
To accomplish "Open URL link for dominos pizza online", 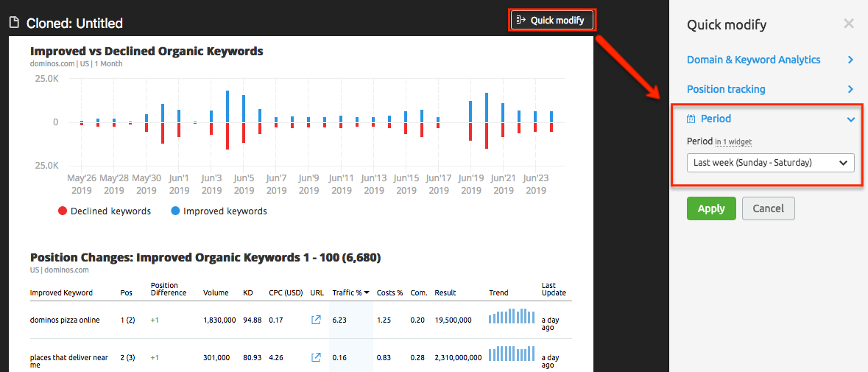I will click(316, 320).
